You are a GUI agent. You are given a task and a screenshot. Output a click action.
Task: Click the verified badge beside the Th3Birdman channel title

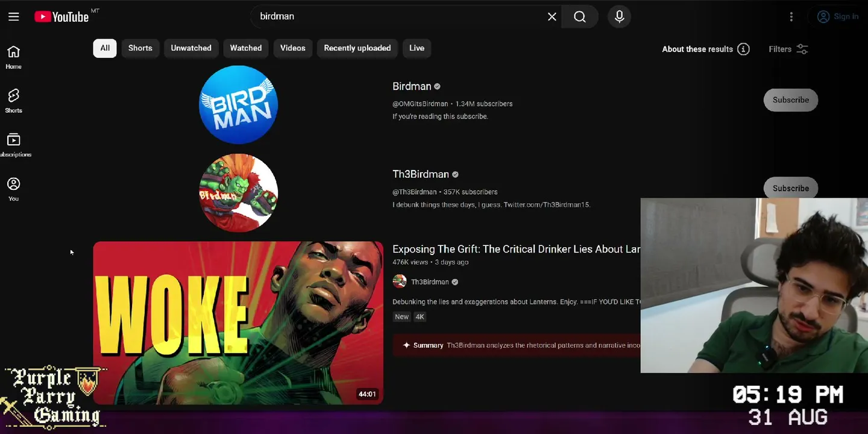(x=456, y=175)
